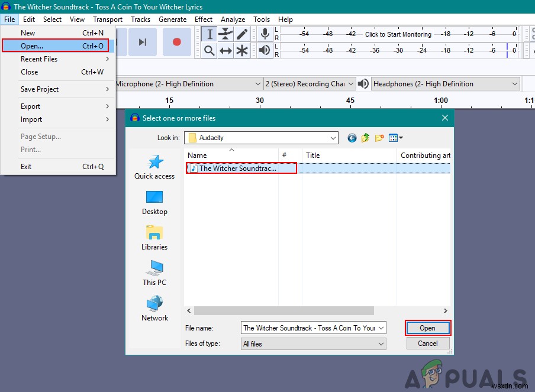535x392 pixels.
Task: Open Libraries location in sidebar
Action: (154, 238)
